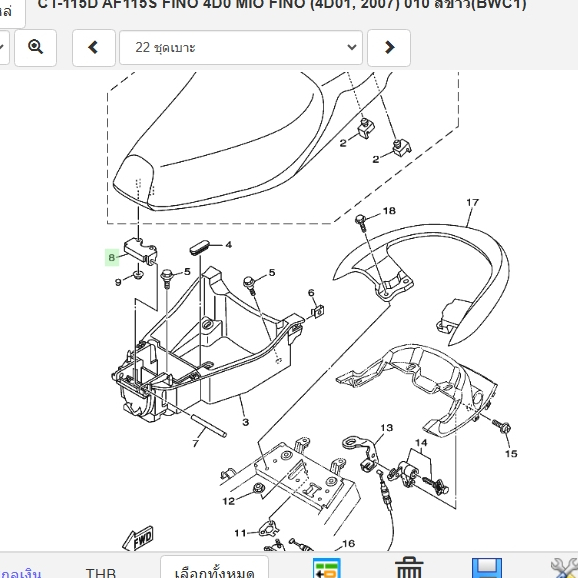Open the '22 ชุดเบาะ' section dropdown

tap(241, 48)
